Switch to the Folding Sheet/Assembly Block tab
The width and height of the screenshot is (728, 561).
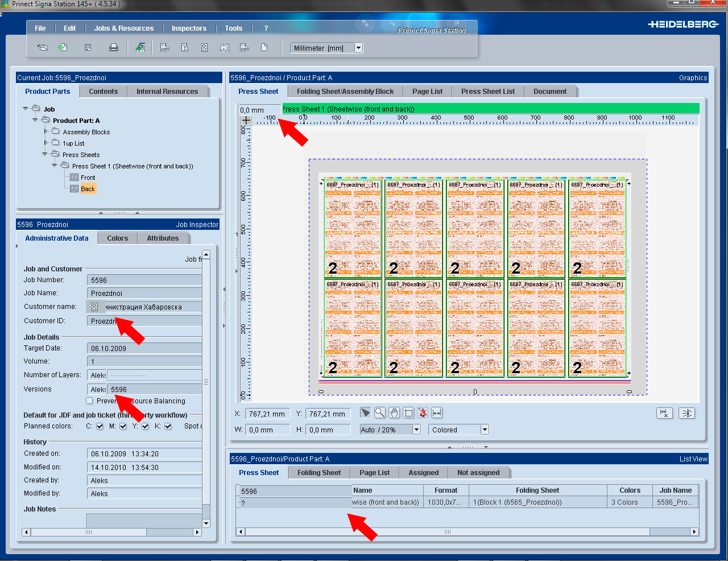coord(345,91)
